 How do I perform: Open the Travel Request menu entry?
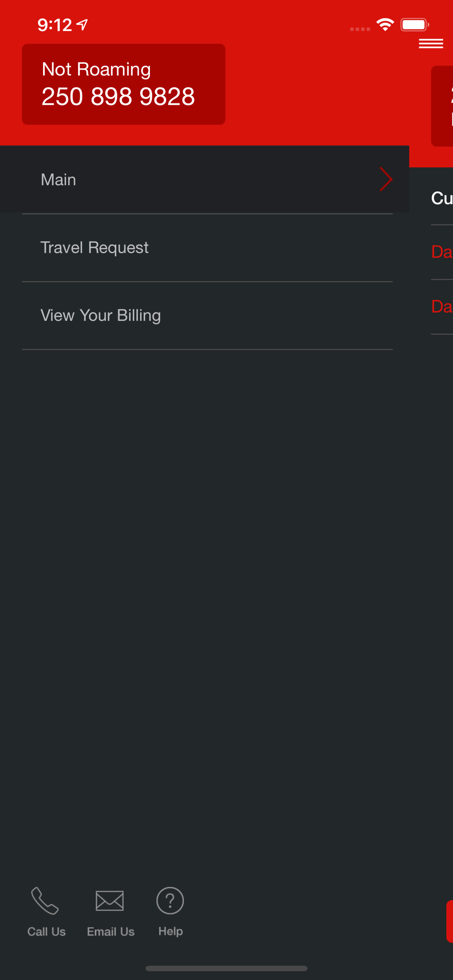207,247
